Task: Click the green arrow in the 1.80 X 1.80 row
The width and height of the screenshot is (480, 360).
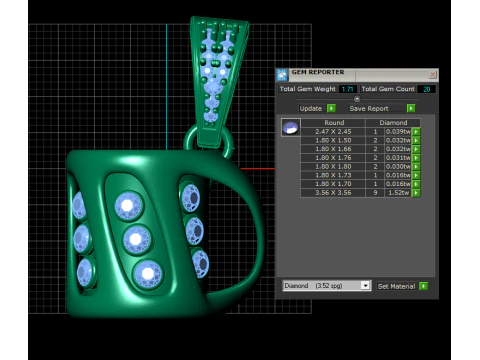Action: pyautogui.click(x=416, y=166)
